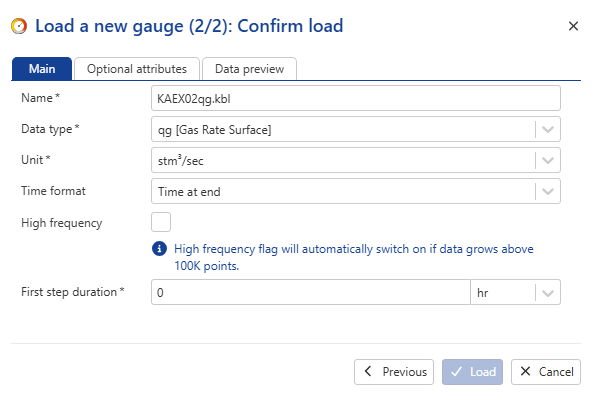Viewport: 592px width, 396px height.
Task: Click the Load button
Action: pos(472,372)
